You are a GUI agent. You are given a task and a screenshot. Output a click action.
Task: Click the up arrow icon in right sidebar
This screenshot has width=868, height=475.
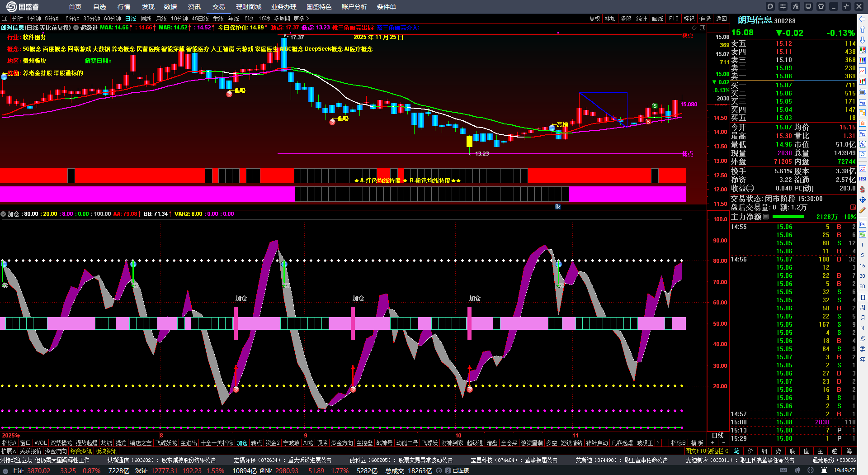[863, 29]
